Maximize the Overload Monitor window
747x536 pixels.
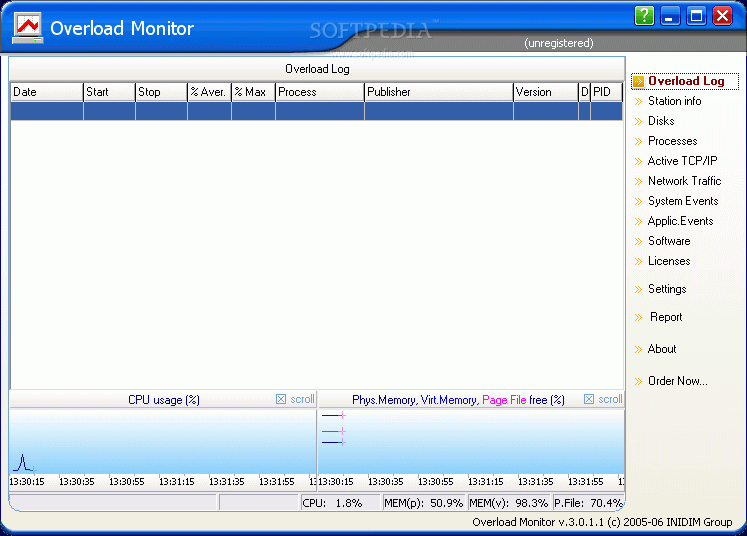click(x=696, y=16)
